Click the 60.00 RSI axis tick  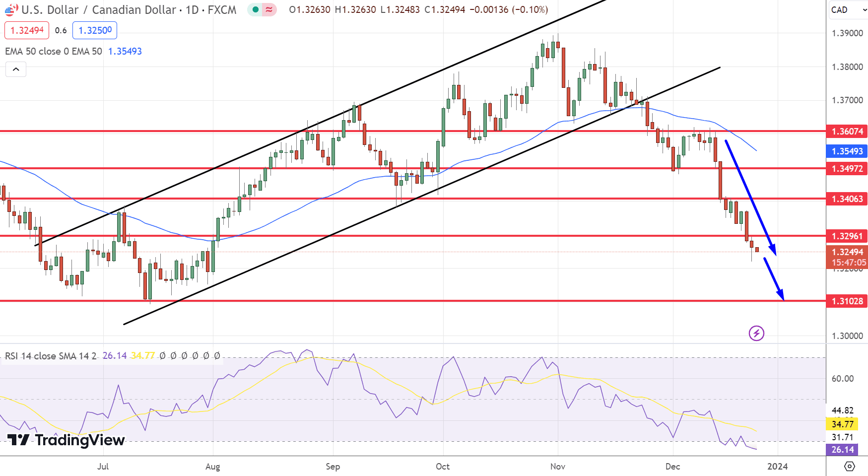pos(843,379)
